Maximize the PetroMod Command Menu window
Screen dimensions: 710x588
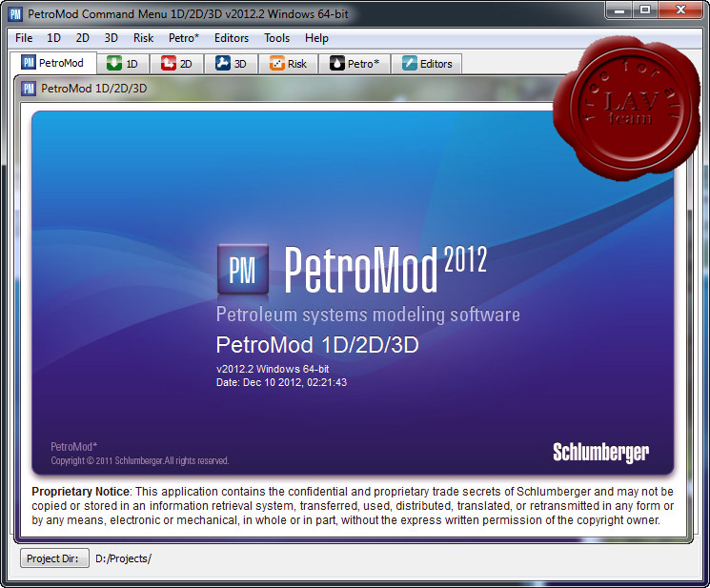point(645,10)
